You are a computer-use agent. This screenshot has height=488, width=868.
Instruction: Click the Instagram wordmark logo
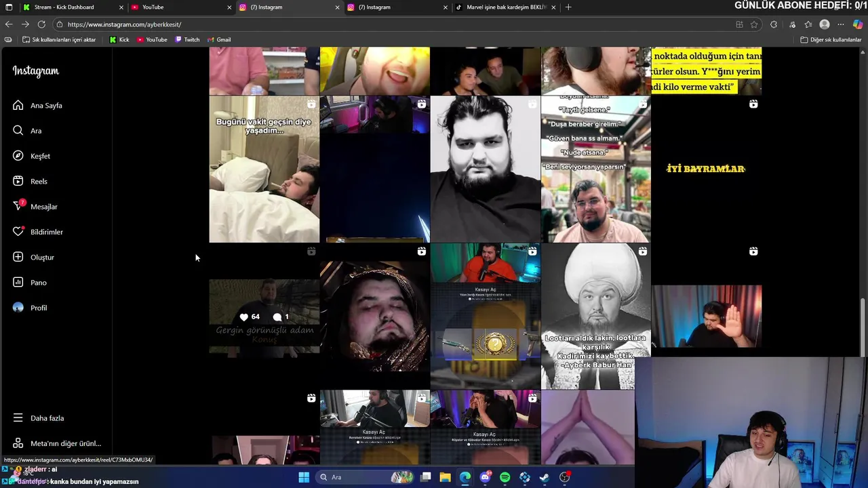point(35,71)
